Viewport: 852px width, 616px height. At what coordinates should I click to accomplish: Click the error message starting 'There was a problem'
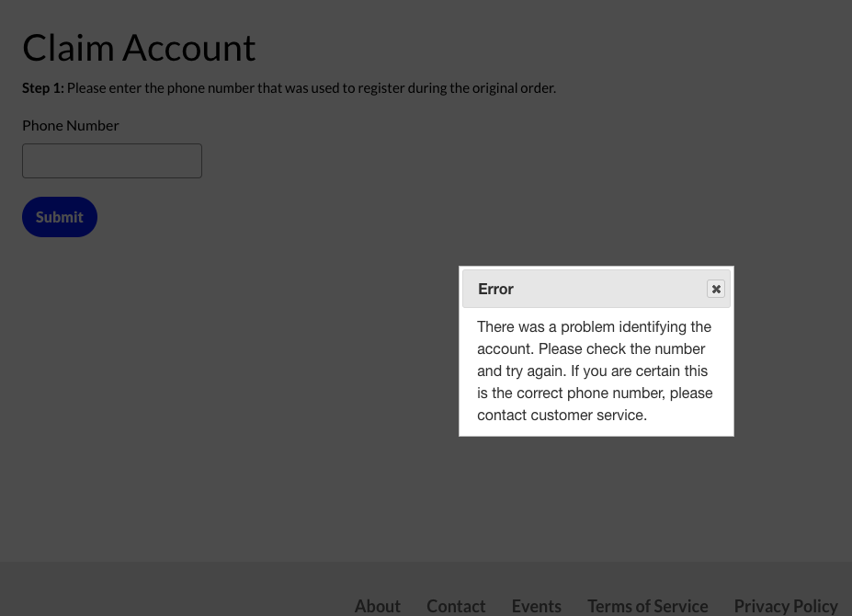595,371
